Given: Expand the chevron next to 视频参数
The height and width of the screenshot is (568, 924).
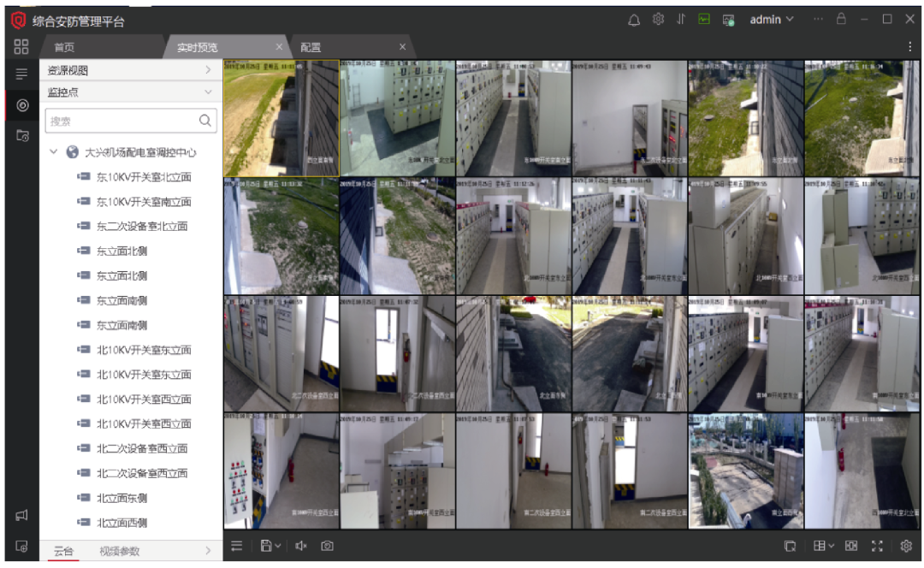Looking at the screenshot, I should [208, 551].
